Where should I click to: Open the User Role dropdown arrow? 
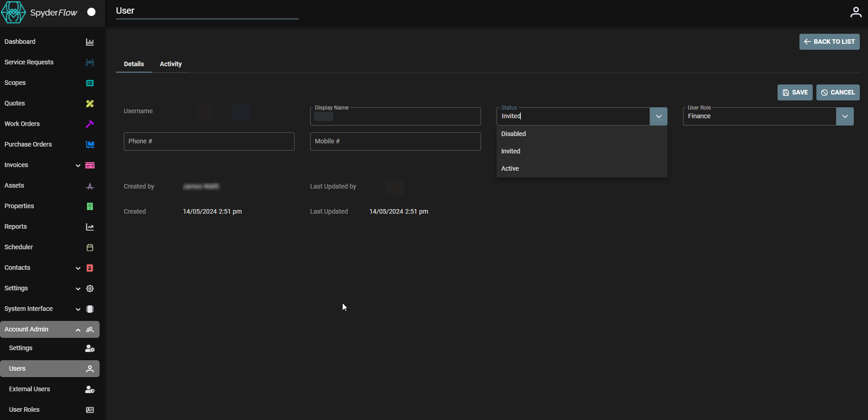845,116
